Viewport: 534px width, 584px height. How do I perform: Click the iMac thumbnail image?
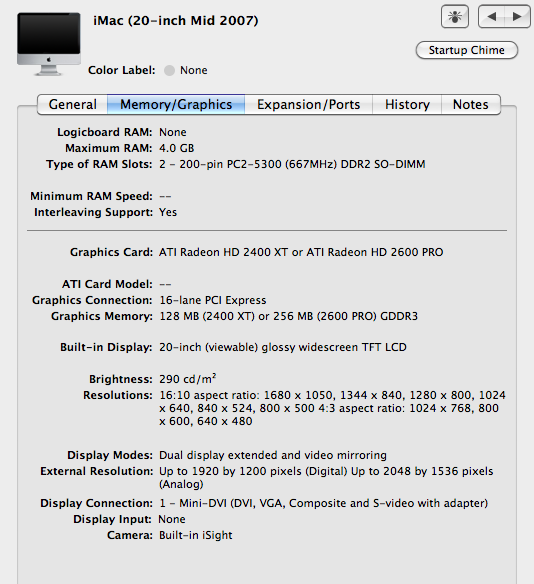click(x=49, y=44)
